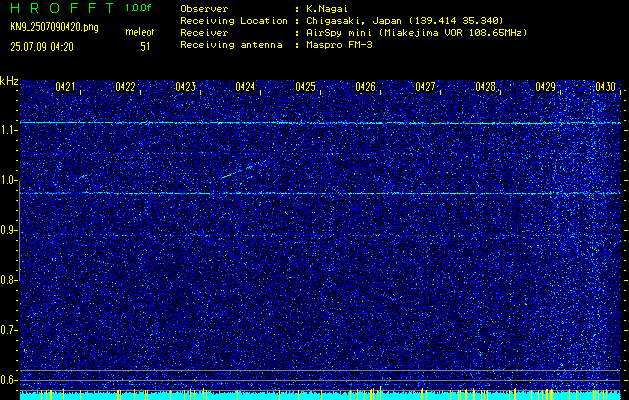Click the 0421 time marker
Viewport: 629px width, 400px height.
(x=66, y=86)
